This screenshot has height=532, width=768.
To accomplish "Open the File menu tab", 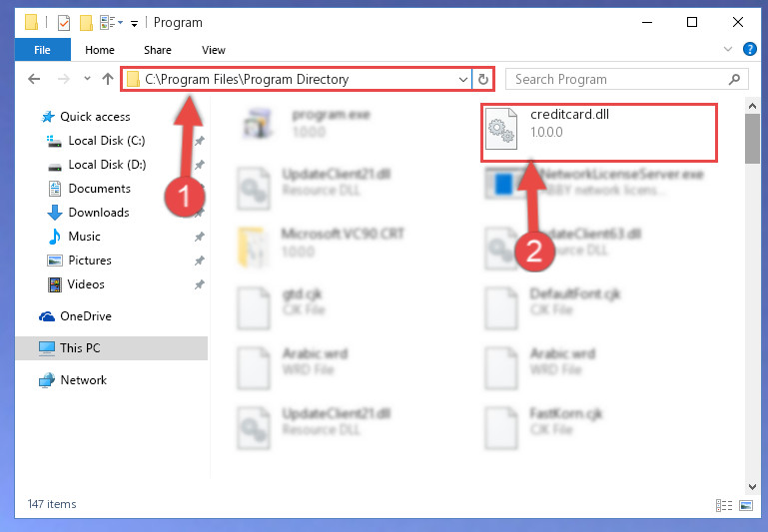I will pyautogui.click(x=42, y=50).
